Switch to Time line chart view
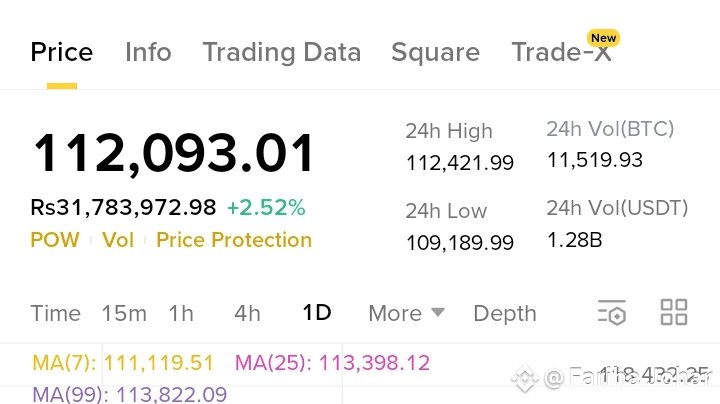 tap(55, 313)
